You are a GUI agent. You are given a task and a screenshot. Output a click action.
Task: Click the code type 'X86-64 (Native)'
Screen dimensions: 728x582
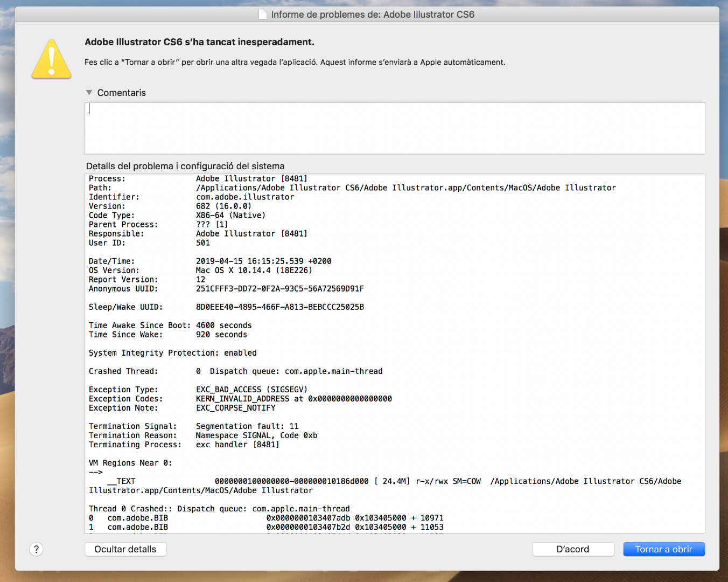pos(230,216)
